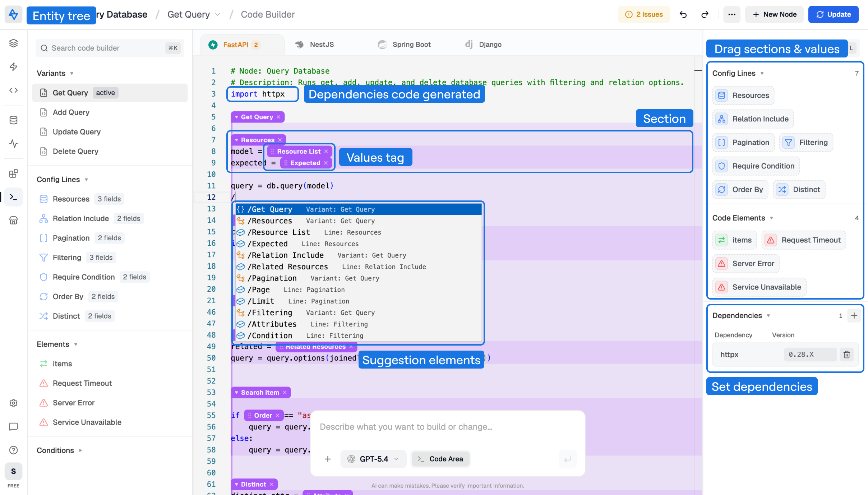Open the three-dots more menu
The image size is (868, 495).
(732, 14)
